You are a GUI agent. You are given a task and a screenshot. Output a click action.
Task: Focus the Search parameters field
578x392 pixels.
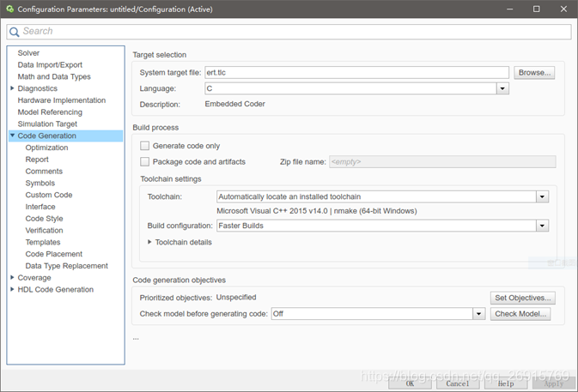(289, 32)
